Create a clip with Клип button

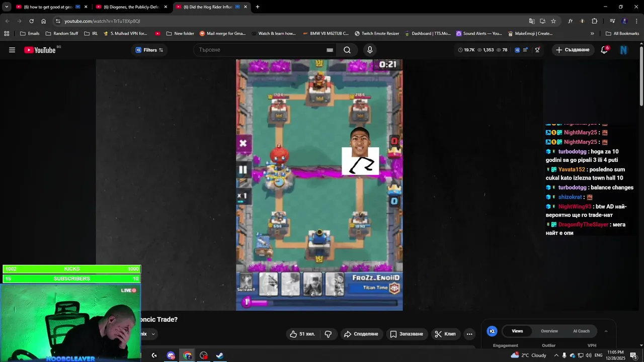point(445,334)
